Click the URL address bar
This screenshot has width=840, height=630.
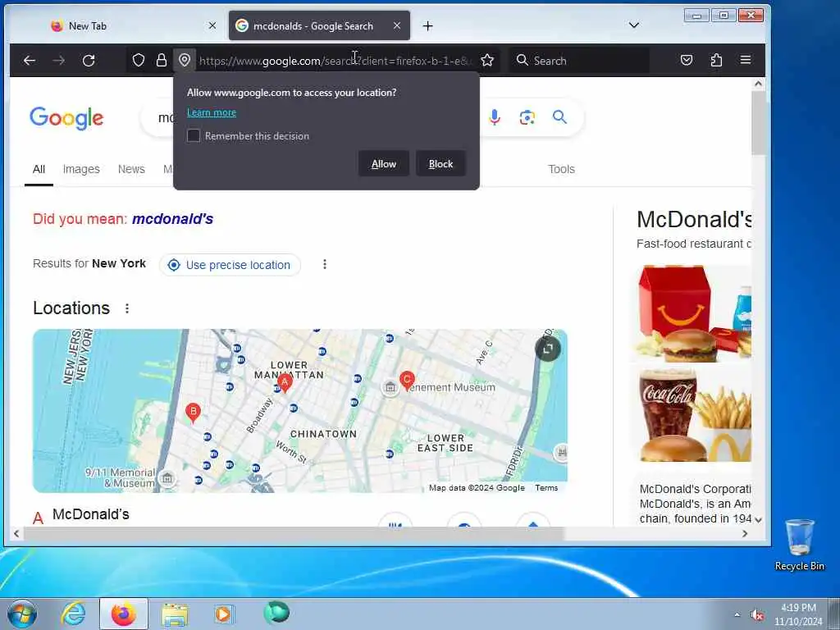336,61
